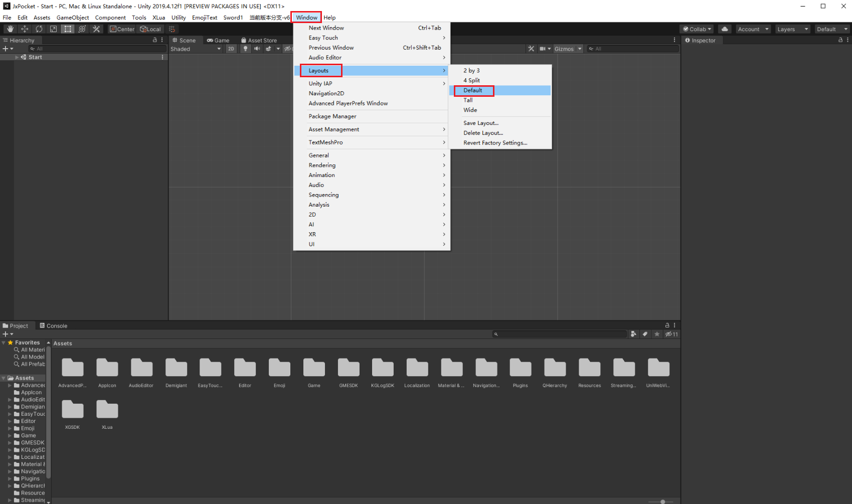Click the favorites star icon in Project toolbar

[x=657, y=334]
